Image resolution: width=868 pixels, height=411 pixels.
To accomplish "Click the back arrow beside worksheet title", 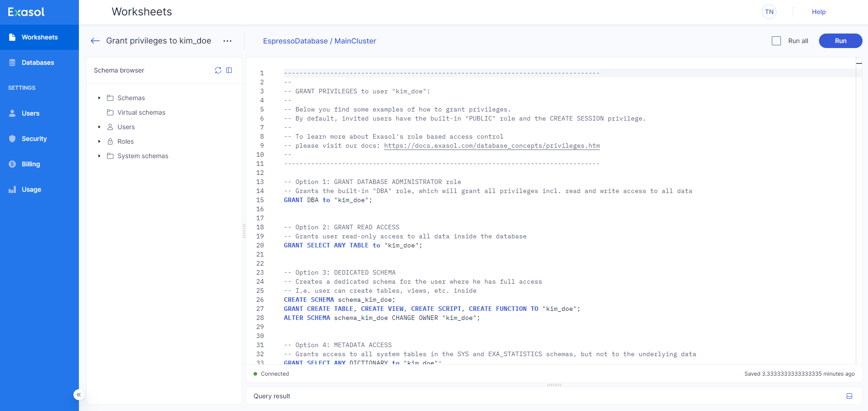I will point(95,41).
